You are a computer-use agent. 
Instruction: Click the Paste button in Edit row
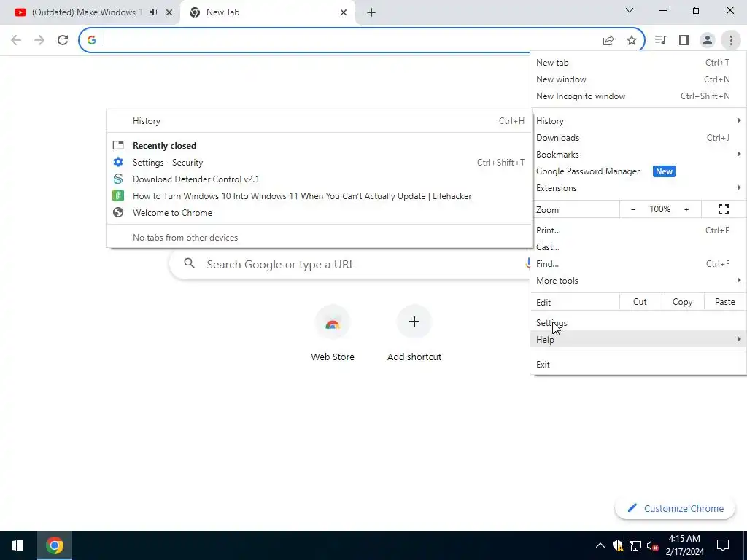[x=724, y=302]
